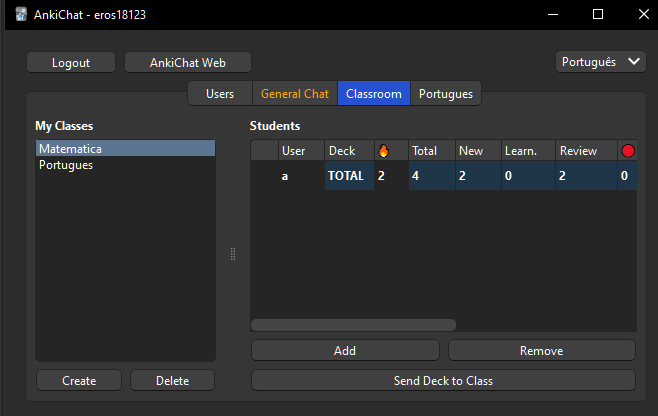Click the red circle column header icon
658x416 pixels.
[628, 151]
